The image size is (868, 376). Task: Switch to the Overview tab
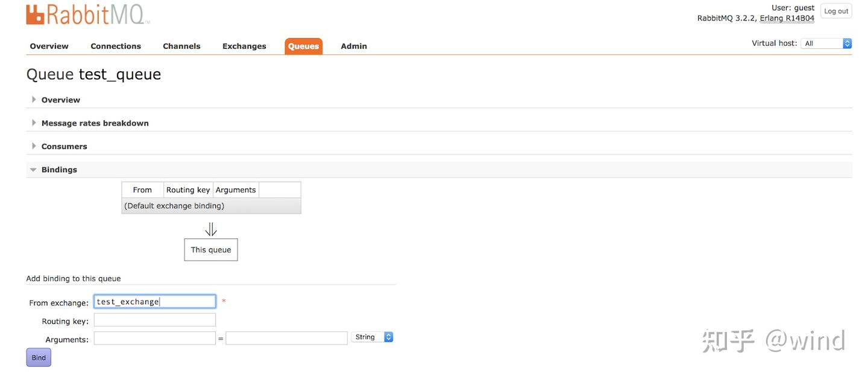coord(49,45)
